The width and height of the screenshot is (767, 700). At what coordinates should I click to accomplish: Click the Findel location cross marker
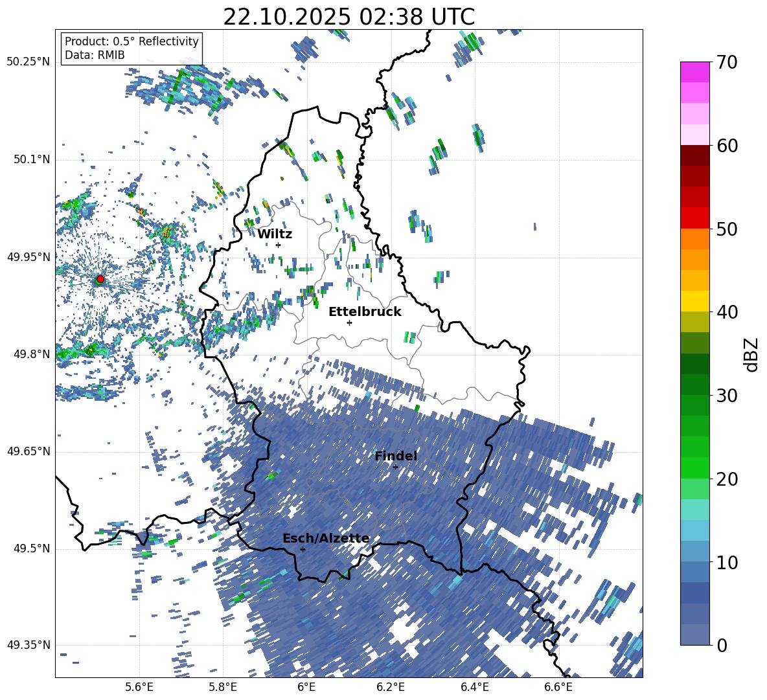395,467
